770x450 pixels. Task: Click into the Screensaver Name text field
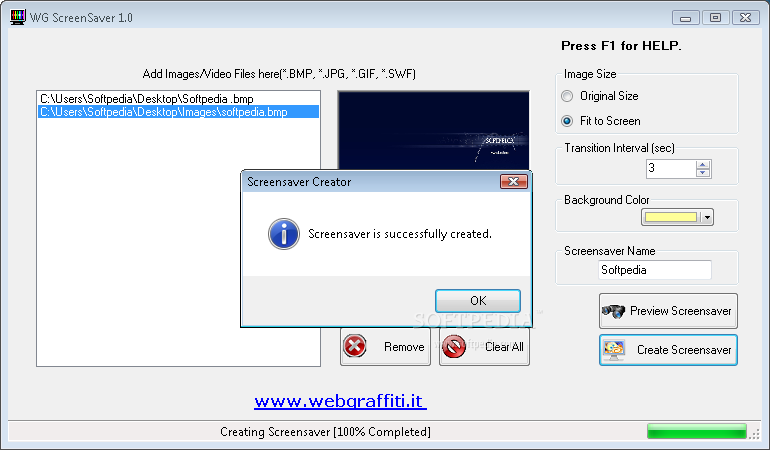click(655, 270)
